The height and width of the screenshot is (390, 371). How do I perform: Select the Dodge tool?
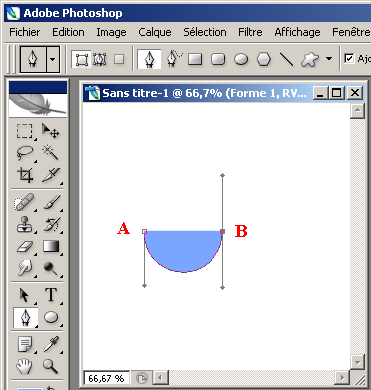(51, 268)
